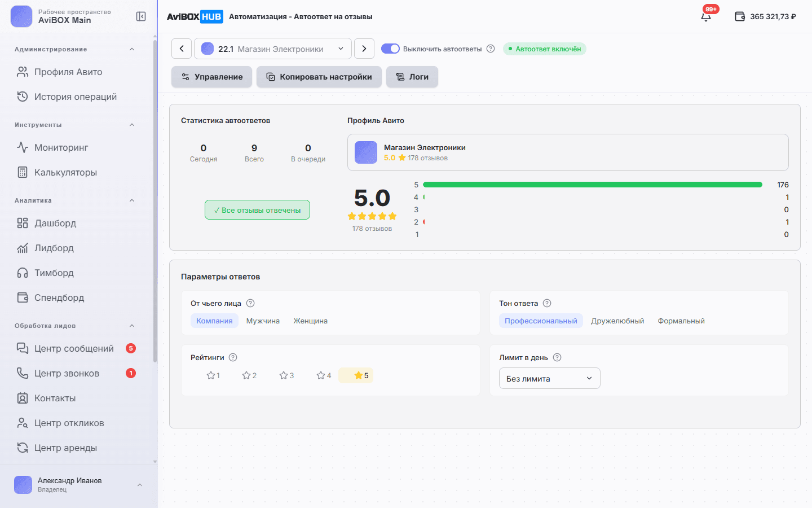The width and height of the screenshot is (812, 508).
Task: Open Мониторинг pulse icon
Action: pos(23,147)
